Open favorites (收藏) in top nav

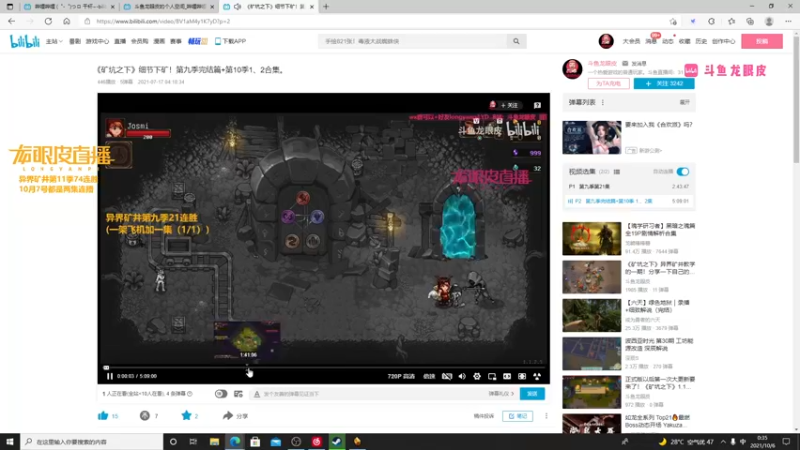point(684,41)
